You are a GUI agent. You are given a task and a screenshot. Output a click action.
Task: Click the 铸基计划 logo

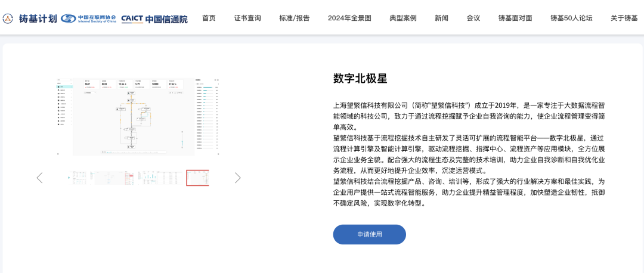30,18
